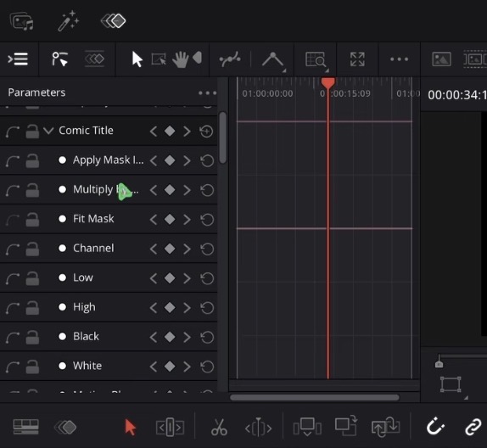Toggle the lock on White
Screen dimensions: 487x448
tap(32, 367)
